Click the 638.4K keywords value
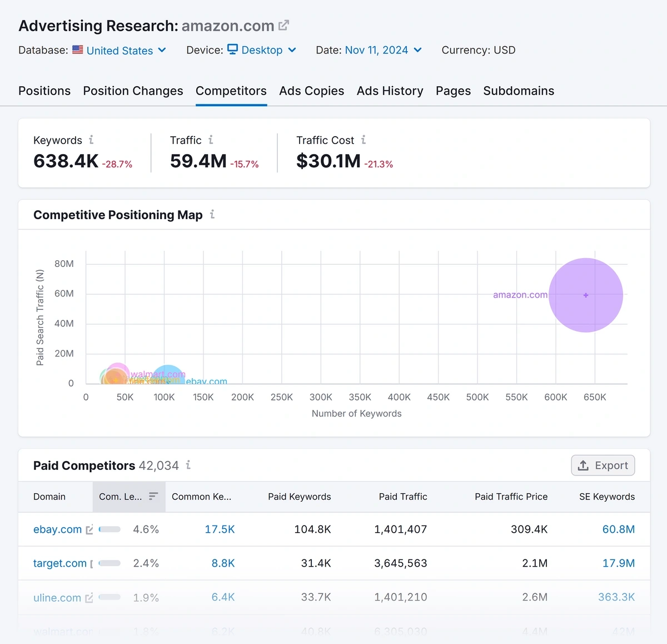 (66, 161)
